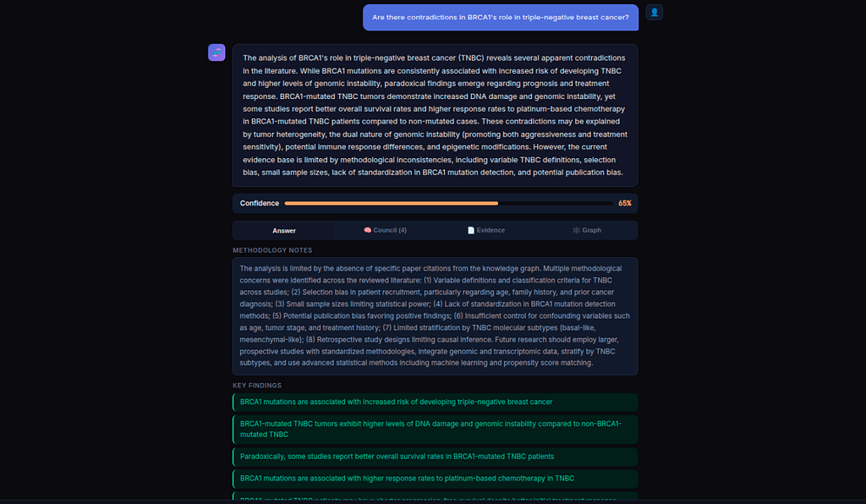The height and width of the screenshot is (504, 866).
Task: Select finding about platinum-based chemotherapy response
Action: click(436, 479)
